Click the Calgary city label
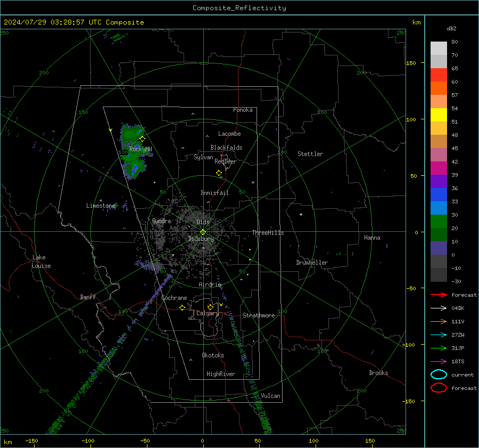The height and width of the screenshot is (448, 479). (x=208, y=313)
